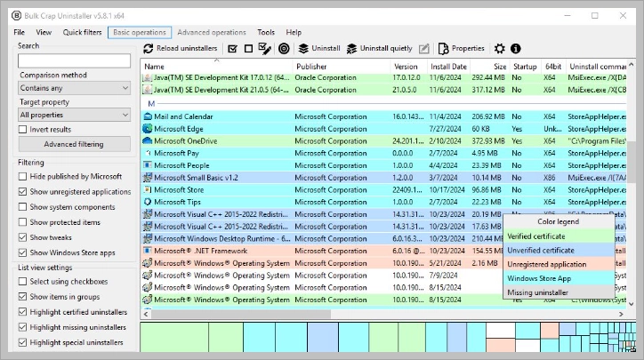
Task: Click the select all checkmark toolbar icon
Action: point(232,48)
